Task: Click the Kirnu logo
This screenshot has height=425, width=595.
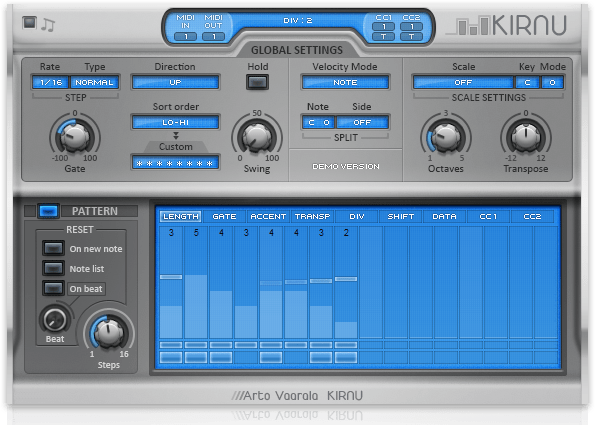Action: (x=507, y=25)
